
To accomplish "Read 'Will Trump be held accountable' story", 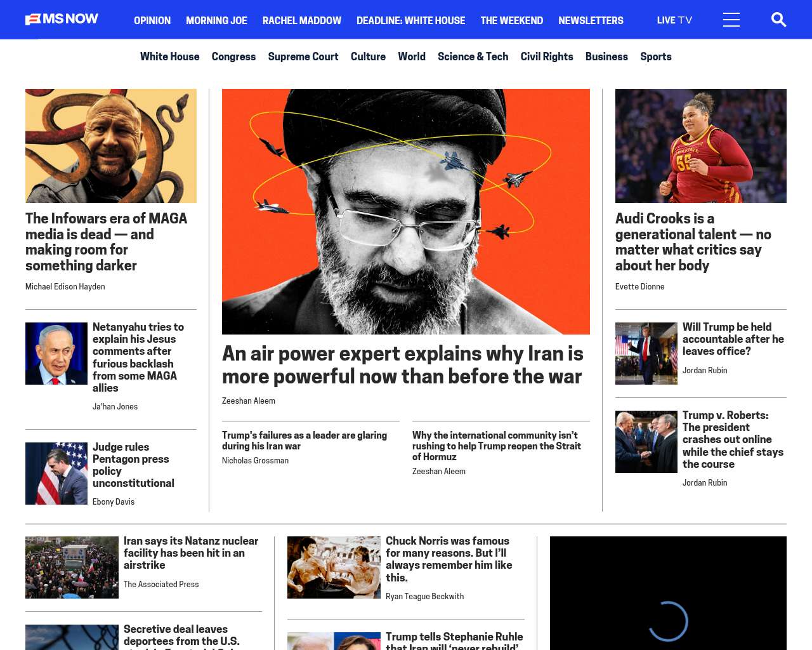I will tap(733, 339).
